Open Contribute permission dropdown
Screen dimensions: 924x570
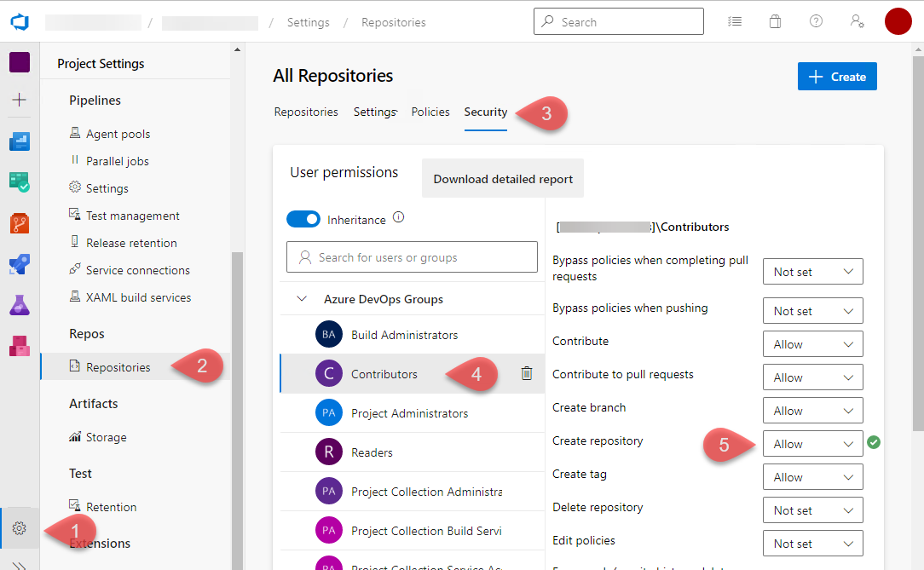812,344
